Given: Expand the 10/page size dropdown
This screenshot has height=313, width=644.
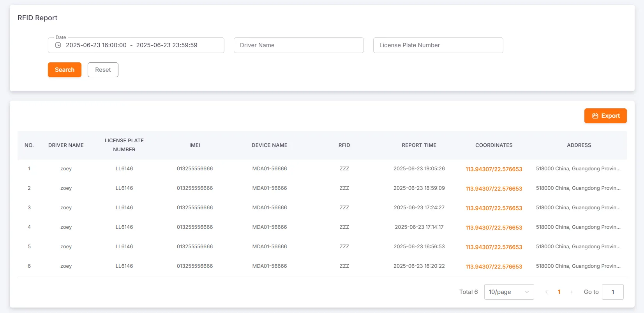Looking at the screenshot, I should coord(508,292).
